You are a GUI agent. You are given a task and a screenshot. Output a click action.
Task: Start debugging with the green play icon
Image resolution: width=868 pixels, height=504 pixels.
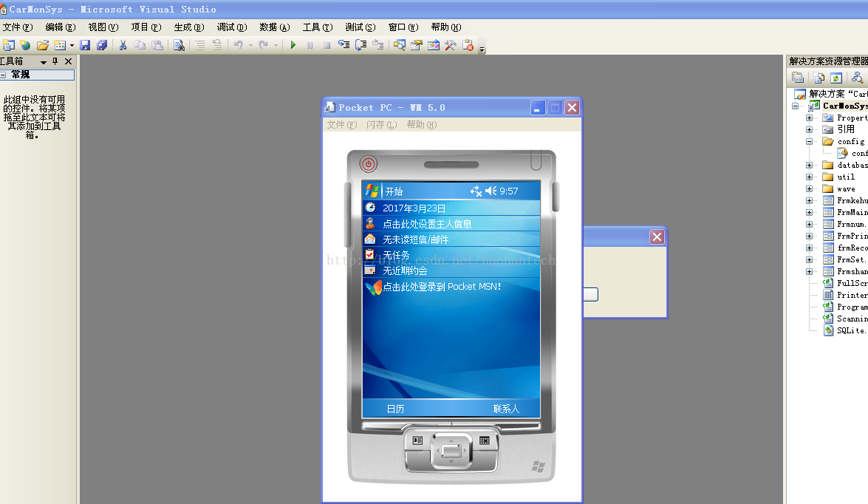tap(293, 45)
